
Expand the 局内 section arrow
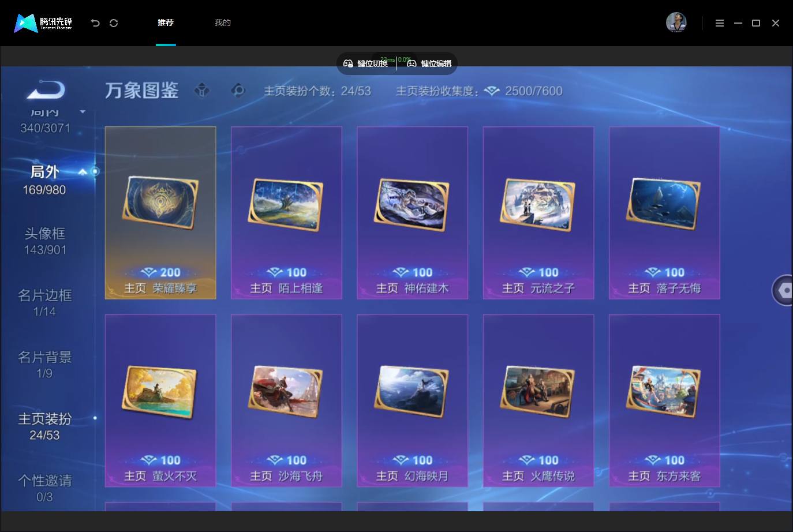tap(83, 111)
